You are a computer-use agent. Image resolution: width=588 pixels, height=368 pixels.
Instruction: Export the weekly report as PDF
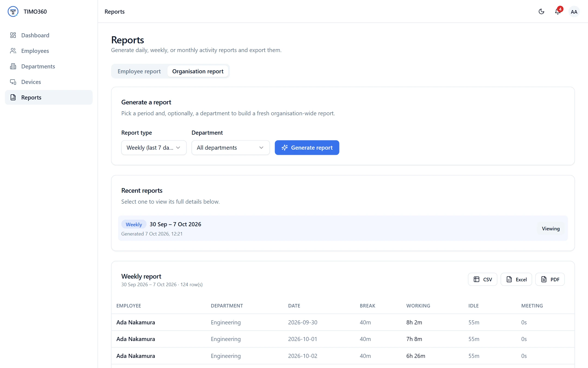(x=550, y=279)
